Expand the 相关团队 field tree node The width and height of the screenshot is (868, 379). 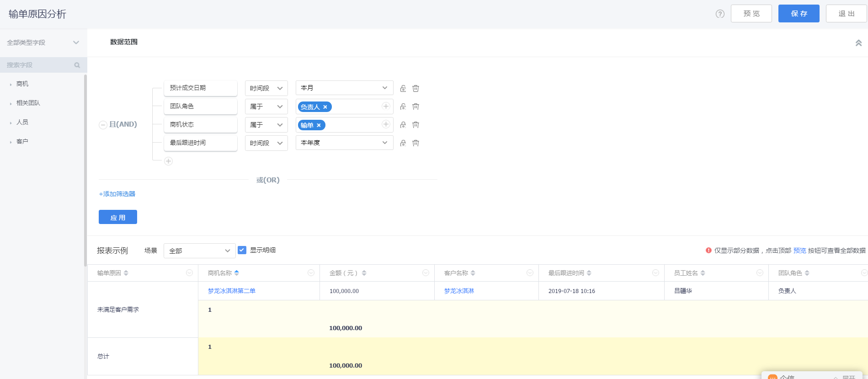pos(11,104)
